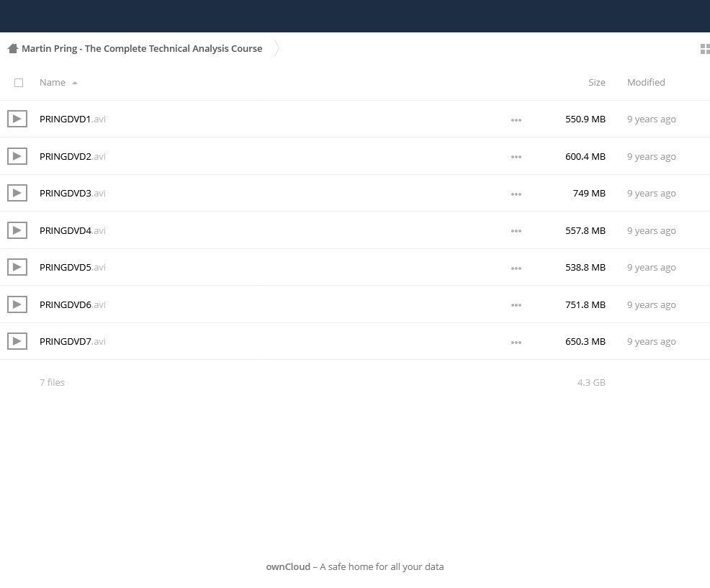710x588 pixels.
Task: Click the modified date of PRINGDVD4.avi
Action: (x=651, y=230)
